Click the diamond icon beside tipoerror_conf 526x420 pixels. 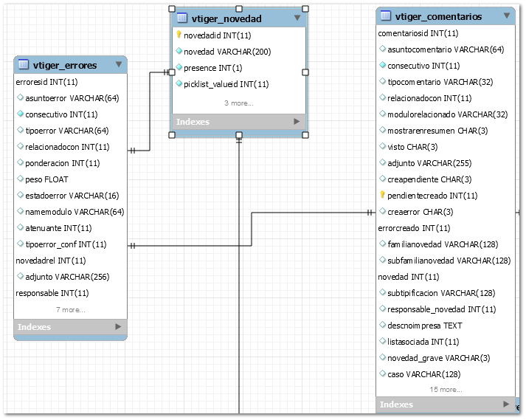(20, 244)
